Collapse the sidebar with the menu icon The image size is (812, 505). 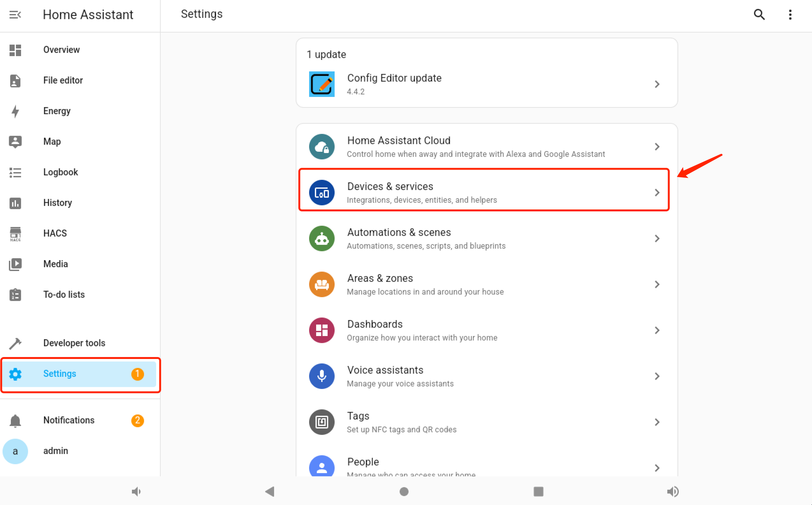[15, 15]
